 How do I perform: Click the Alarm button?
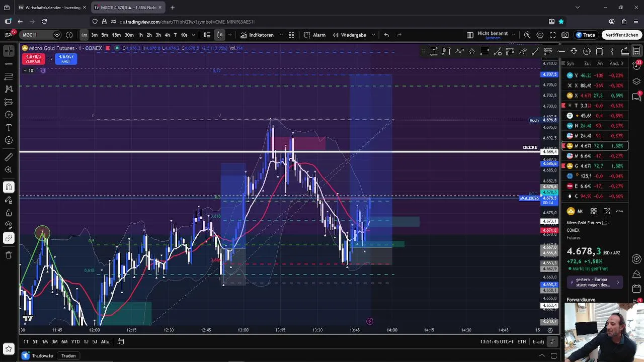pos(315,35)
